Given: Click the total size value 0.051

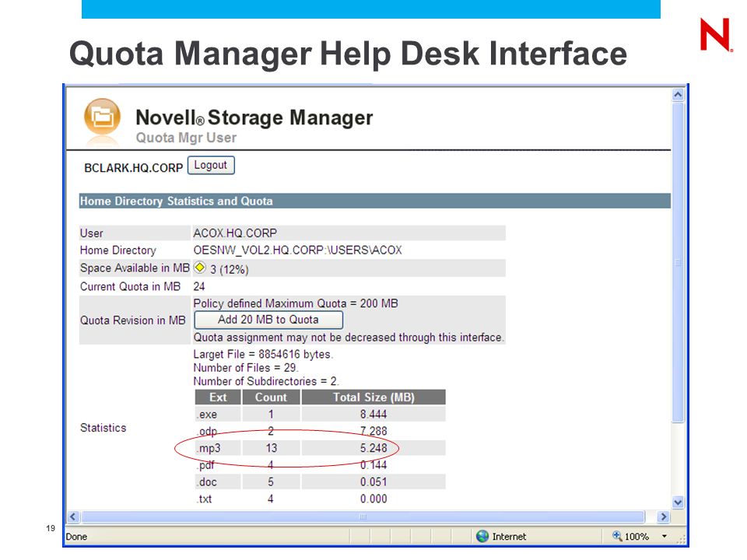Looking at the screenshot, I should (x=373, y=482).
